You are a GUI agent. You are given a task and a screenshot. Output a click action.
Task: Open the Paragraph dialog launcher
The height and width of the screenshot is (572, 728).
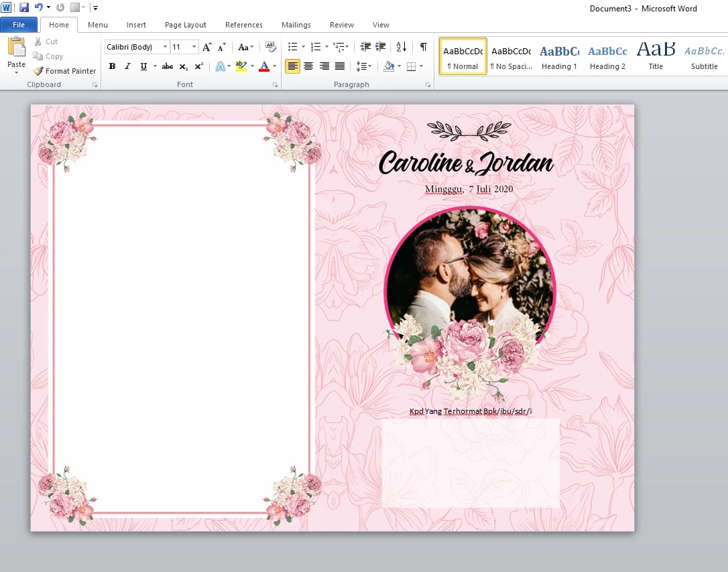(428, 85)
